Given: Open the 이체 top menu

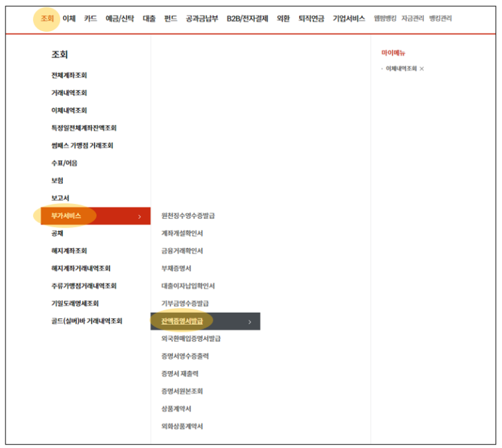Looking at the screenshot, I should (x=69, y=18).
